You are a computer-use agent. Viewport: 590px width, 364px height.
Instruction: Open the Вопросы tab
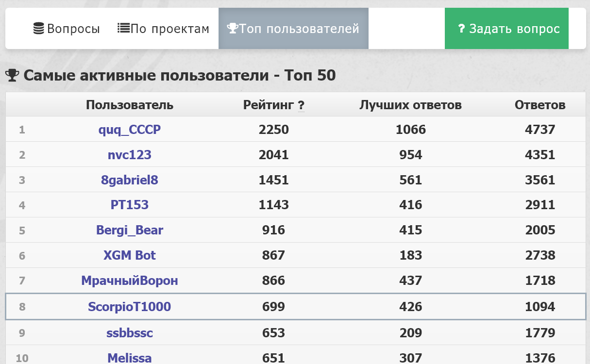click(67, 29)
